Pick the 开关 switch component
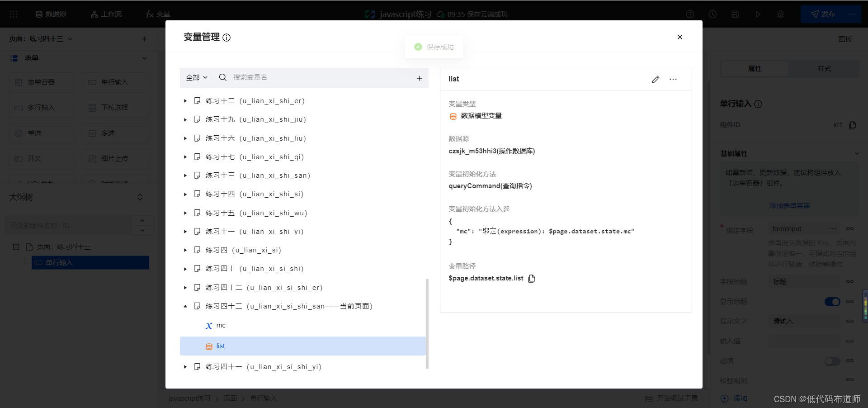Image resolution: width=868 pixels, height=408 pixels. [x=42, y=159]
